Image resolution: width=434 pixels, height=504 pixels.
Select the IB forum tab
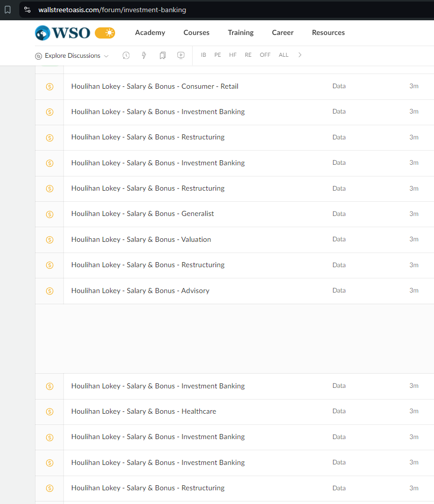[203, 55]
